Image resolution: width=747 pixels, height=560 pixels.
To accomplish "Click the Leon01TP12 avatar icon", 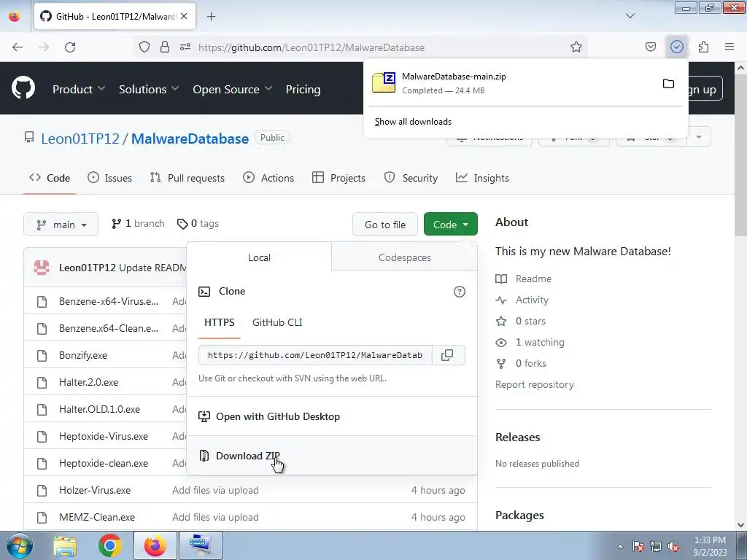I will (x=42, y=267).
